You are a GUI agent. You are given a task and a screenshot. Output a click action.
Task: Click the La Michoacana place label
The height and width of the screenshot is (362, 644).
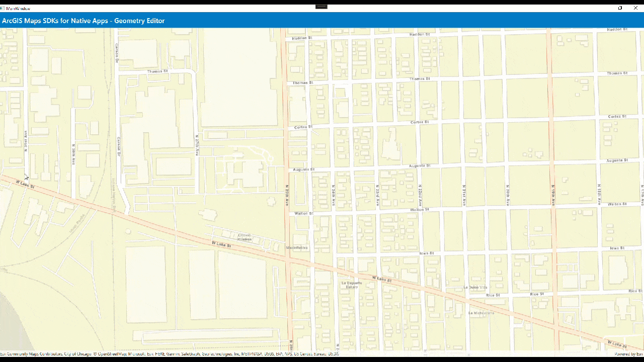tap(481, 313)
